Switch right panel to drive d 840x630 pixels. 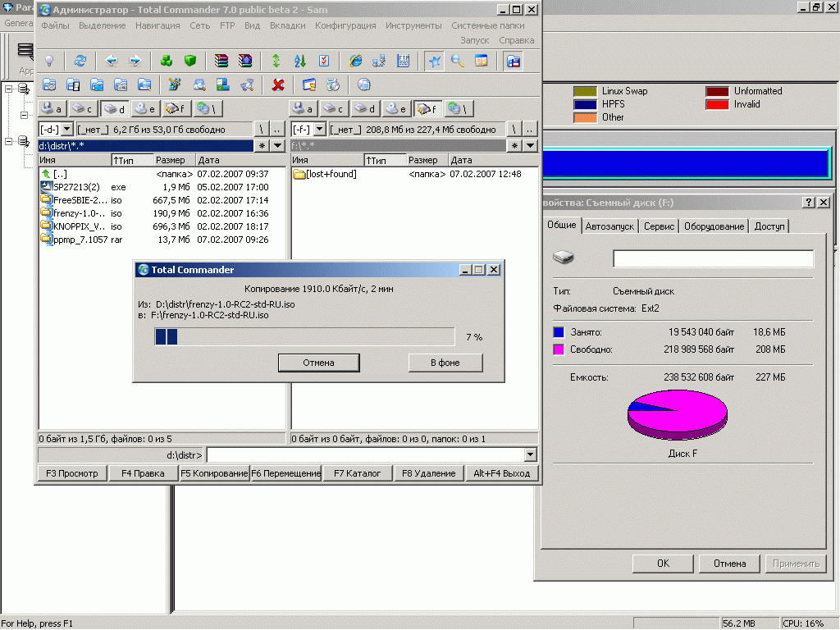(x=366, y=109)
